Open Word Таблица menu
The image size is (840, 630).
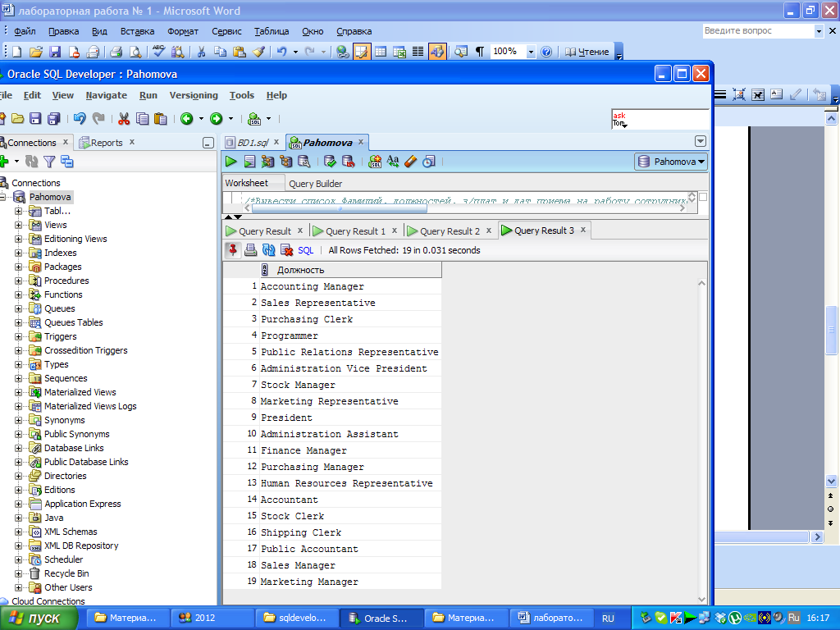(x=271, y=31)
